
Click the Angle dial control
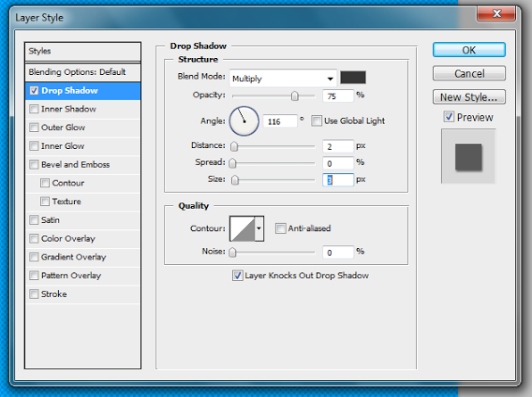(x=244, y=121)
